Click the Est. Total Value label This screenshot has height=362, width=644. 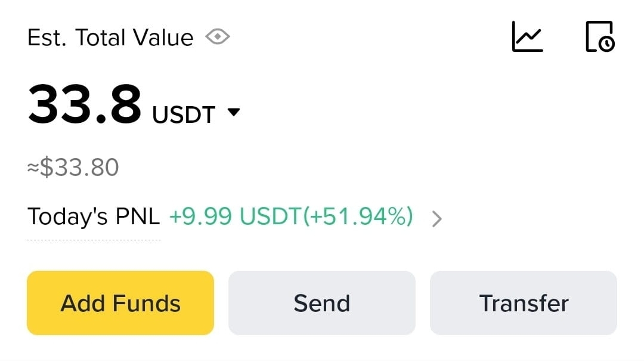110,38
